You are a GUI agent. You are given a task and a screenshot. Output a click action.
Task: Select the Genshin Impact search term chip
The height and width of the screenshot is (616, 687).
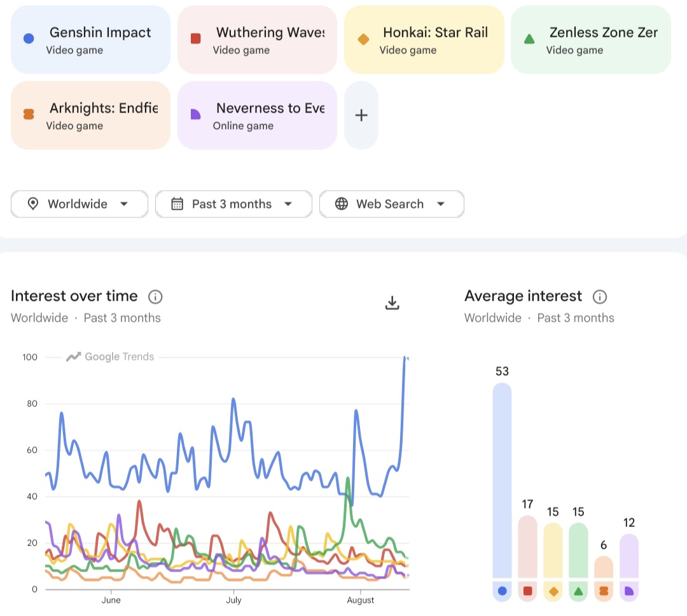point(91,39)
